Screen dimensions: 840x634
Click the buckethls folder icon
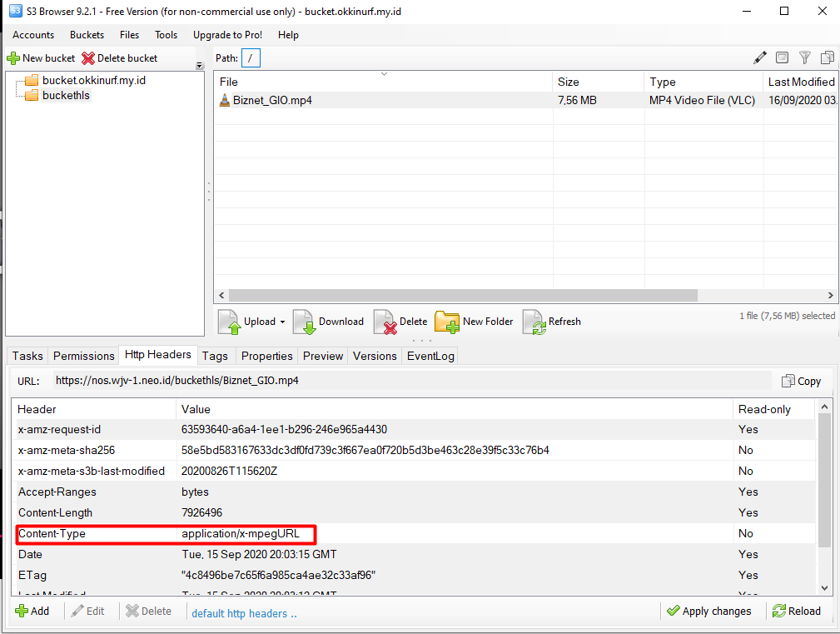click(x=32, y=96)
